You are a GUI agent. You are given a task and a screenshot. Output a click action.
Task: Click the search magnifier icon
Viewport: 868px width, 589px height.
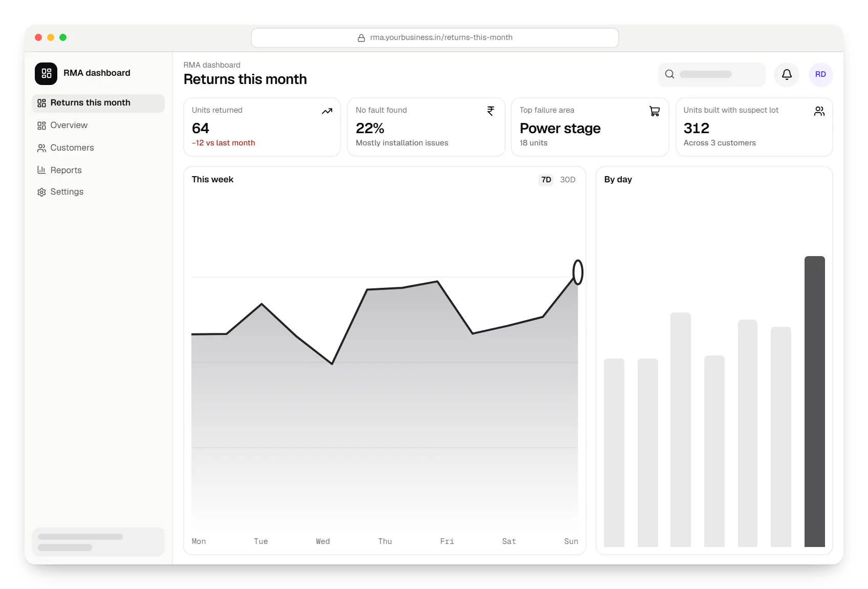(x=669, y=74)
